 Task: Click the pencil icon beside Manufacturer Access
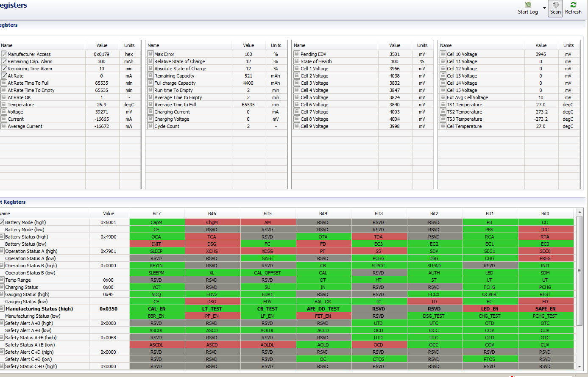(4, 54)
